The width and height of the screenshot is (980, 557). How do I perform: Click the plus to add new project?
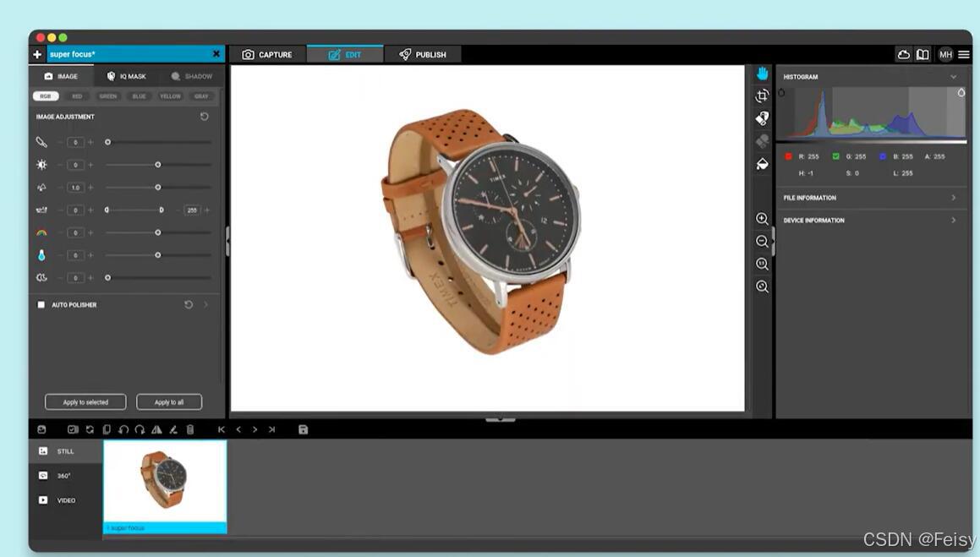pos(37,54)
